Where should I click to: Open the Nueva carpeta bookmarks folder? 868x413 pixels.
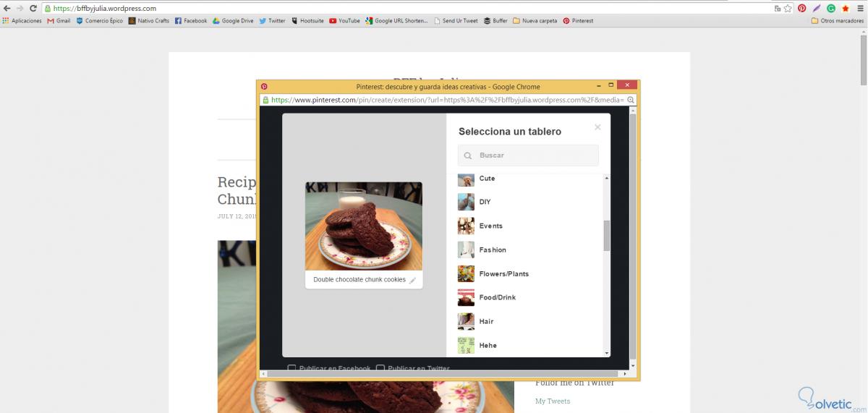tap(535, 21)
